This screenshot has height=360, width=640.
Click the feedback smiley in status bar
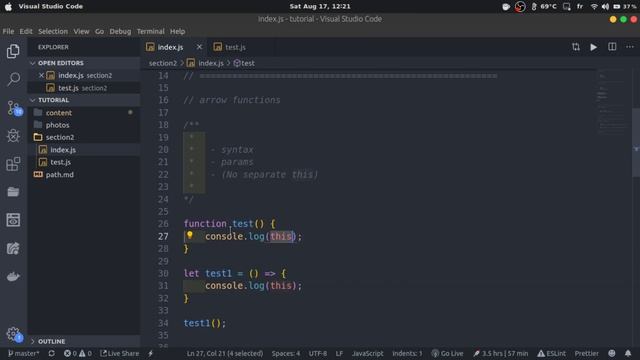pyautogui.click(x=611, y=353)
